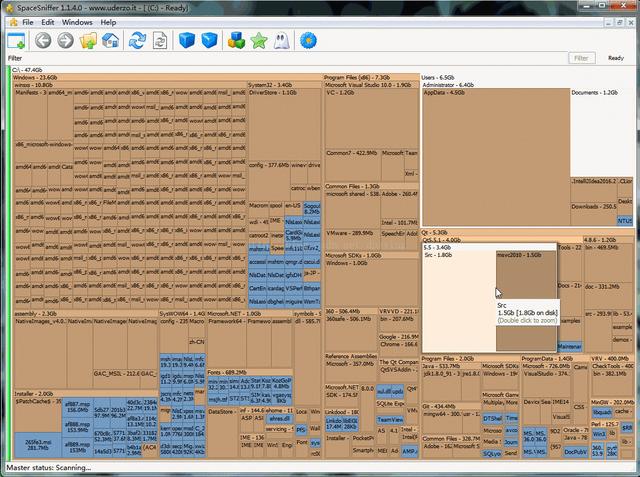Screen dimensions: 640x477
Task: Select the VRV - 400.0Mb header
Action: (612, 359)
